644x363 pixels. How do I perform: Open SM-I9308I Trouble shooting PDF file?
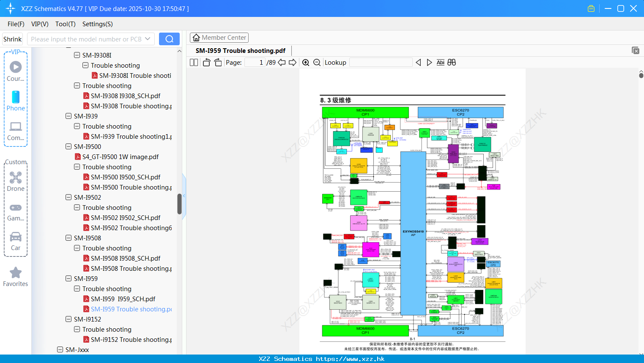click(x=132, y=75)
